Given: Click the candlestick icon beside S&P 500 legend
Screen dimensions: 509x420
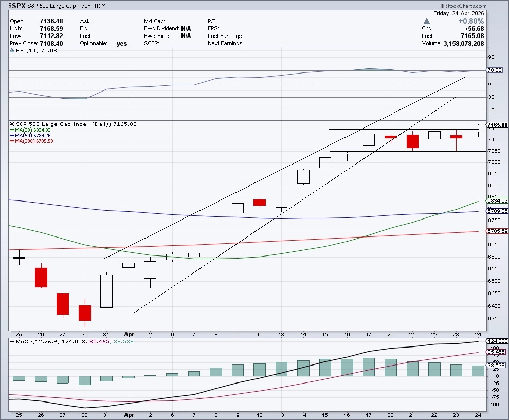Looking at the screenshot, I should click(12, 124).
